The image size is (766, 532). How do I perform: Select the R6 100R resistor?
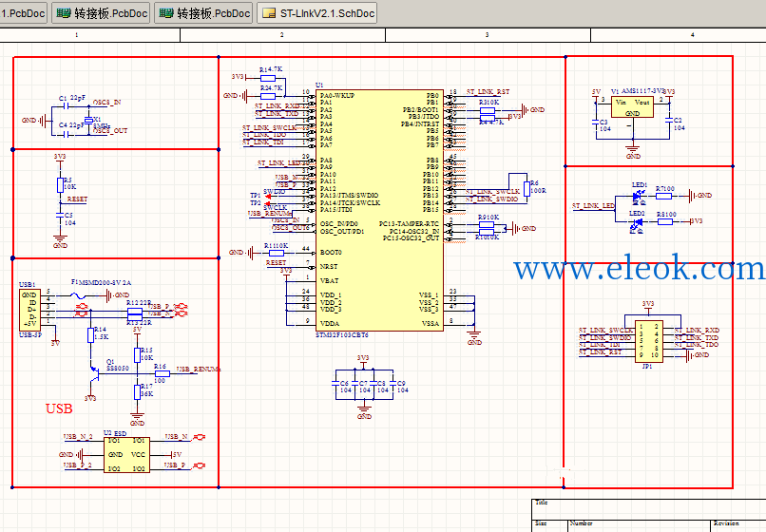pyautogui.click(x=527, y=188)
